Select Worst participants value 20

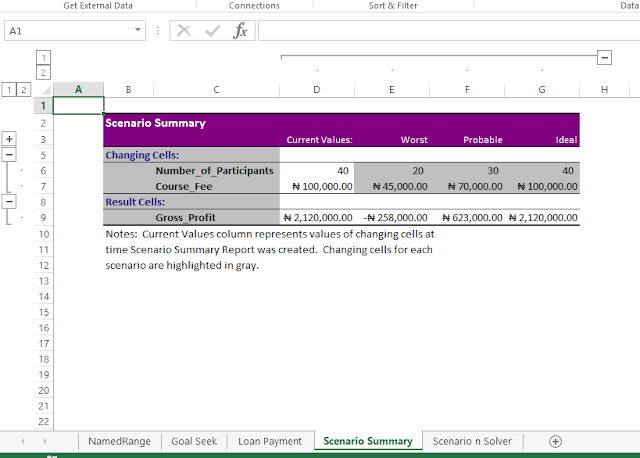[392, 171]
